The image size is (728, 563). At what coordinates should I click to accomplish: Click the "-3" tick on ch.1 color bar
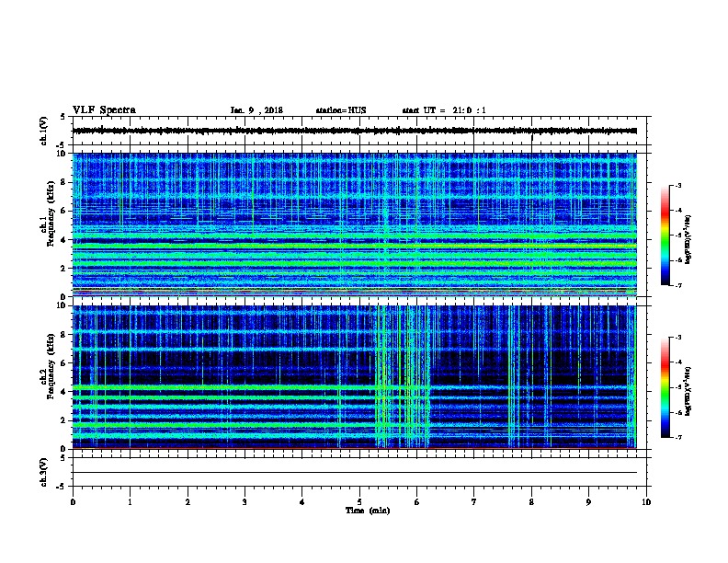click(x=677, y=185)
